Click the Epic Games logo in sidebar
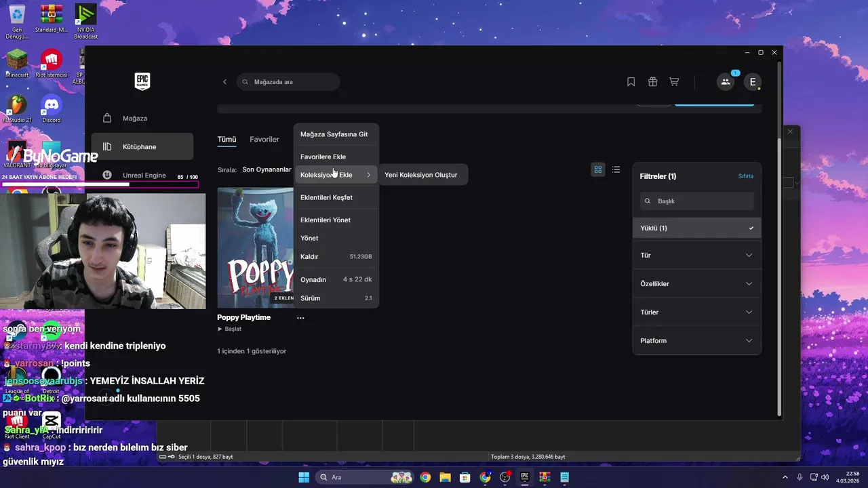The image size is (868, 488). tap(142, 81)
